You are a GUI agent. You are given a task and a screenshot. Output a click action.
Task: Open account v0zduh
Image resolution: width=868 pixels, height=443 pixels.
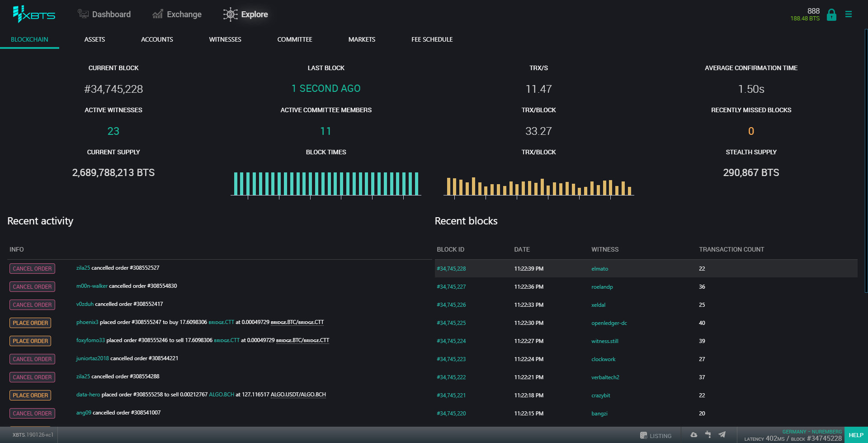85,304
